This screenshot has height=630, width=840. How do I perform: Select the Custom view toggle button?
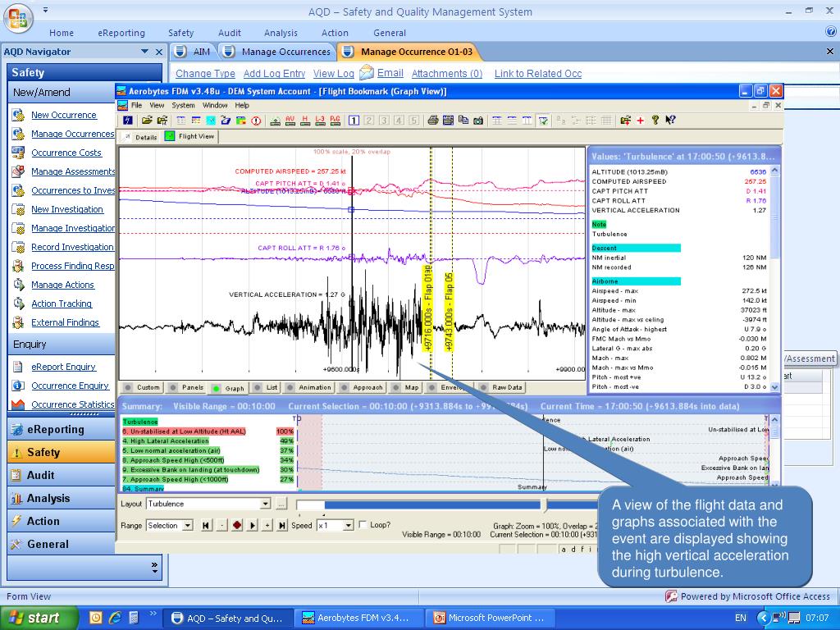click(x=143, y=387)
